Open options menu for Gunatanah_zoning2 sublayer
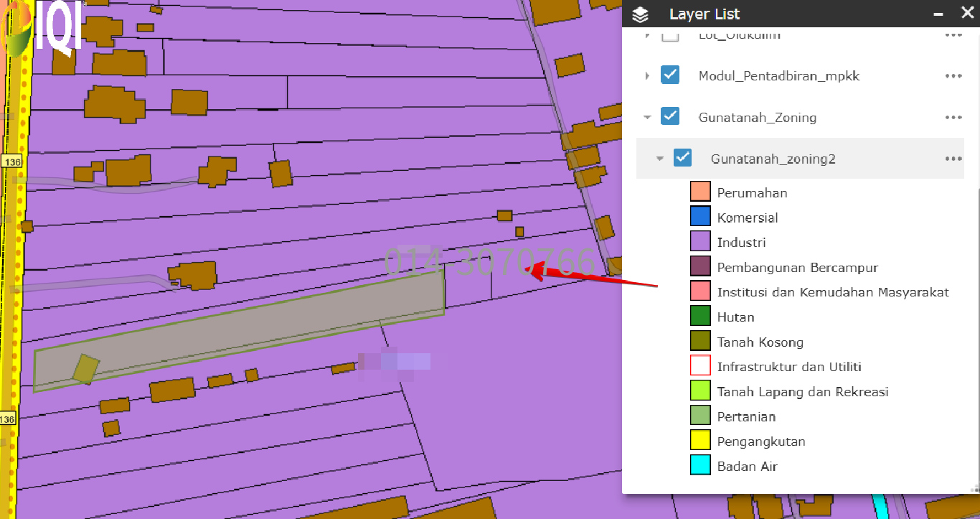The width and height of the screenshot is (980, 519). [x=953, y=159]
